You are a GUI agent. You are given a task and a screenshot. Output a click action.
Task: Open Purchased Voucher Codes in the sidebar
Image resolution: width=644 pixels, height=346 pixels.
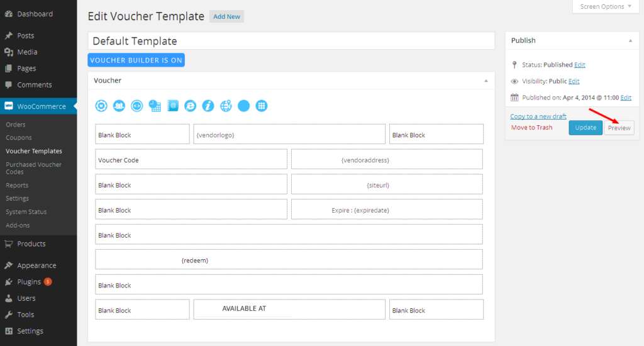[x=33, y=168]
